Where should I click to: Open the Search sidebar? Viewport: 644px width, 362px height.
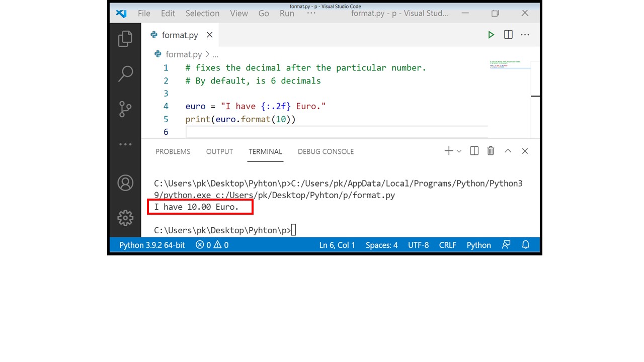(x=125, y=73)
